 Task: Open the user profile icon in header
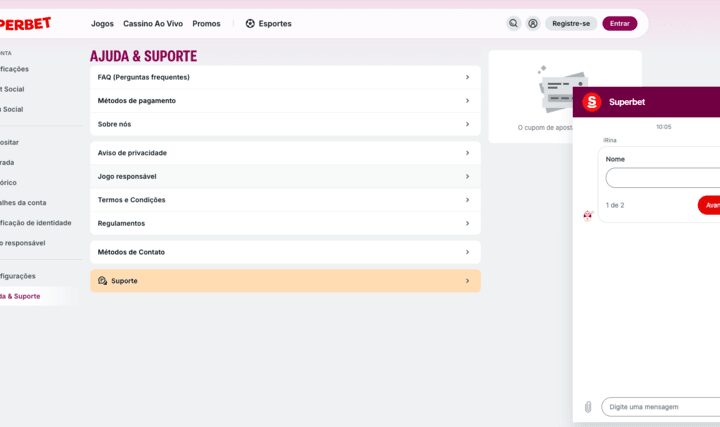533,23
